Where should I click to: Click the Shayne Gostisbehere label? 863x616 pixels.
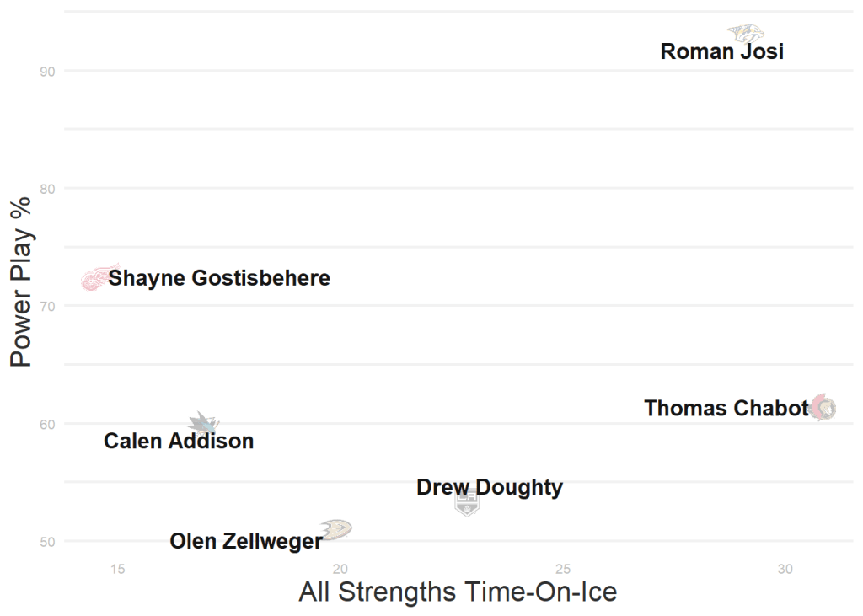pos(219,278)
